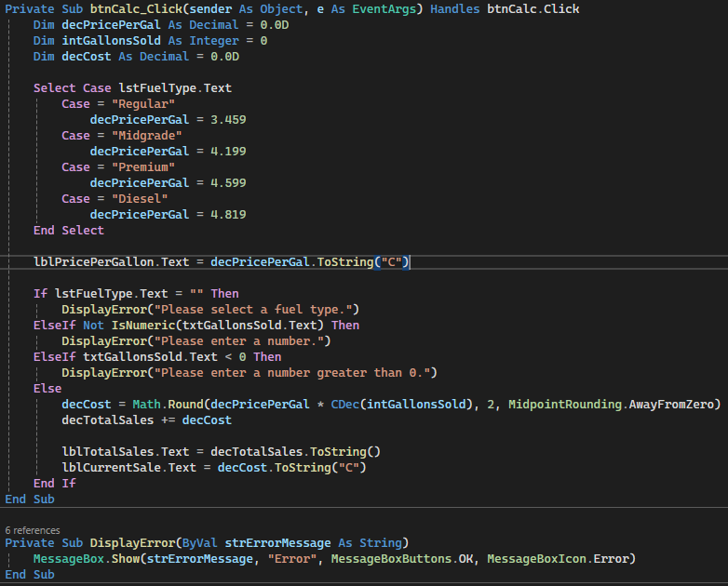Click 'decPricePerGal' in its Dim statement
Screen dimensions: 728x586
click(111, 25)
